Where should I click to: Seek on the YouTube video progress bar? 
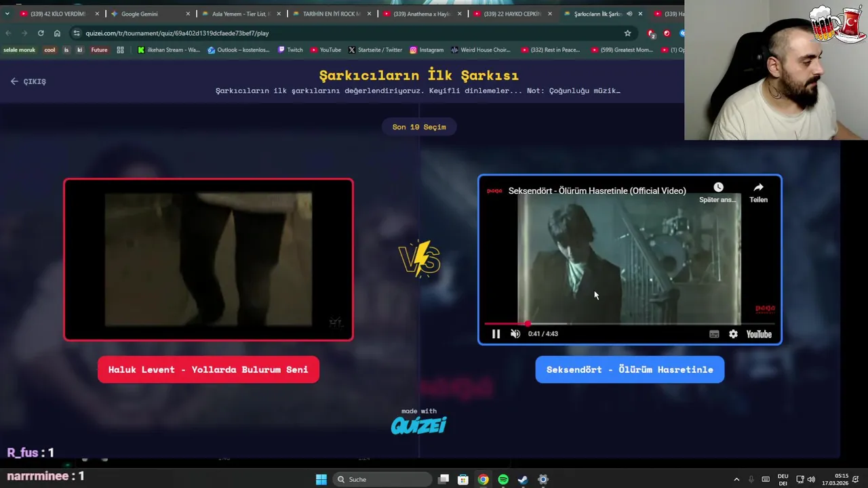629,324
